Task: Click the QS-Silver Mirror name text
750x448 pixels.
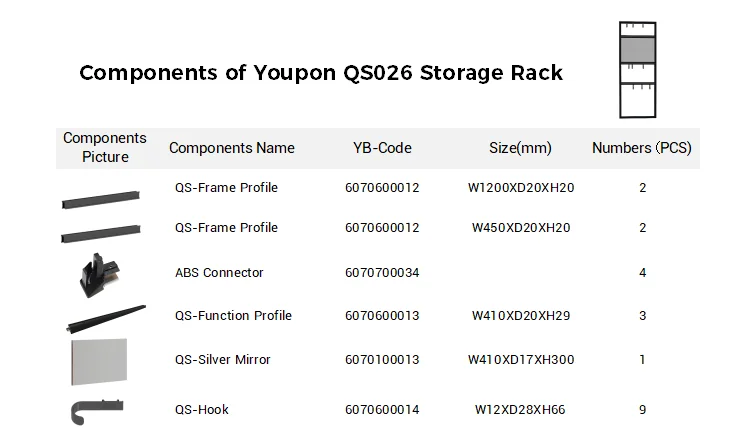Action: pos(223,360)
